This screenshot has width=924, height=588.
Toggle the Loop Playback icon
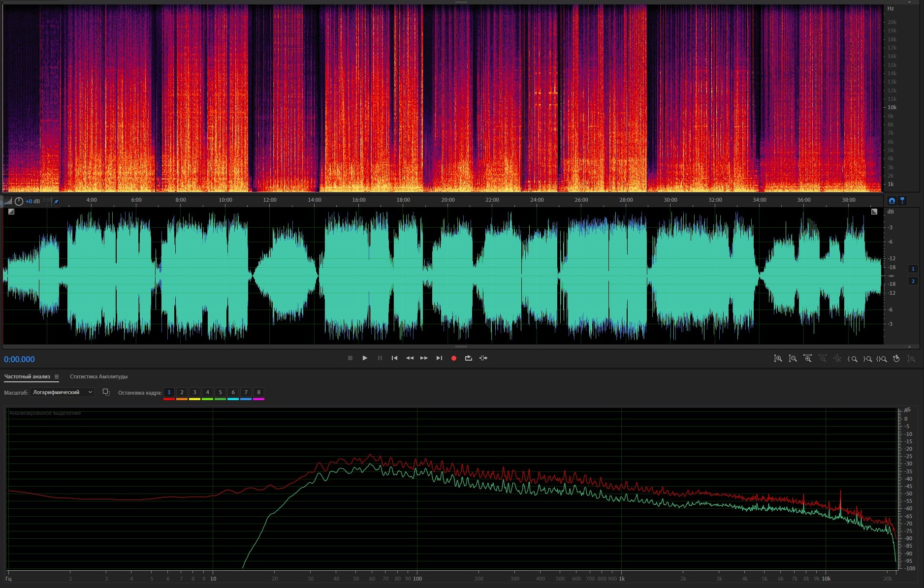(x=469, y=358)
